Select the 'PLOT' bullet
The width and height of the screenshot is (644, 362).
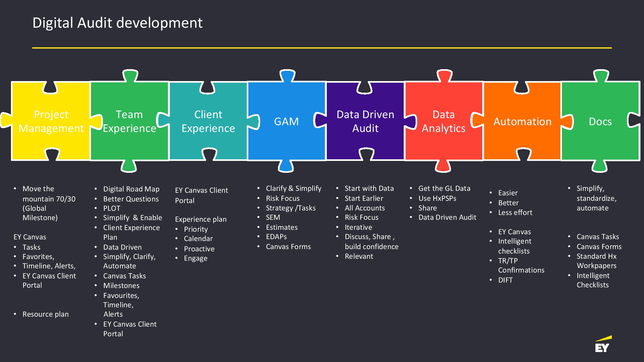tap(112, 208)
